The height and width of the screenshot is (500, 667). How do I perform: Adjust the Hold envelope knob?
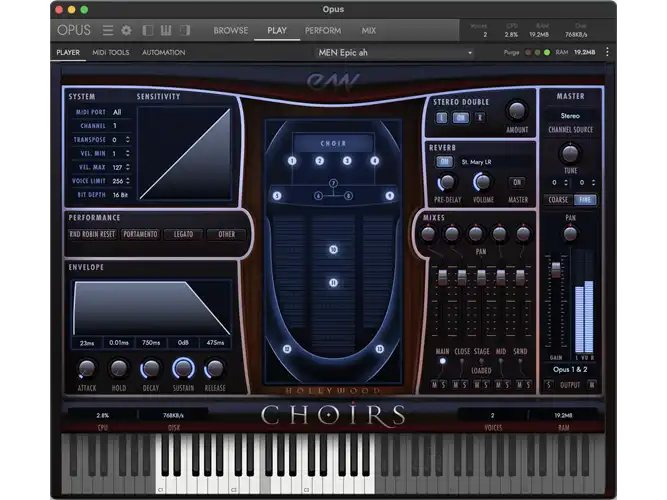pos(119,369)
